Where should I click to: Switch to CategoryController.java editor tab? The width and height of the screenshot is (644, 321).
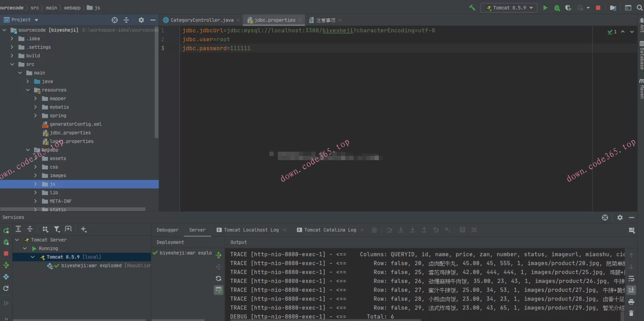pos(202,20)
